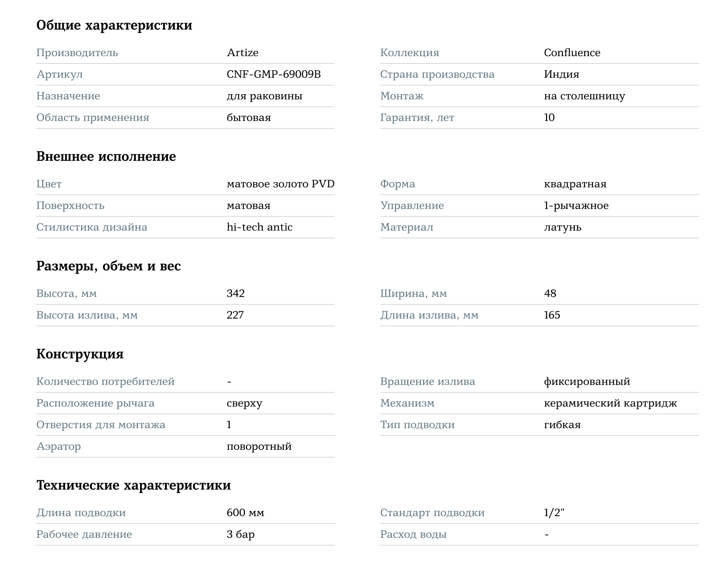
Task: Select the 'квадратная' shape value
Action: tap(575, 184)
